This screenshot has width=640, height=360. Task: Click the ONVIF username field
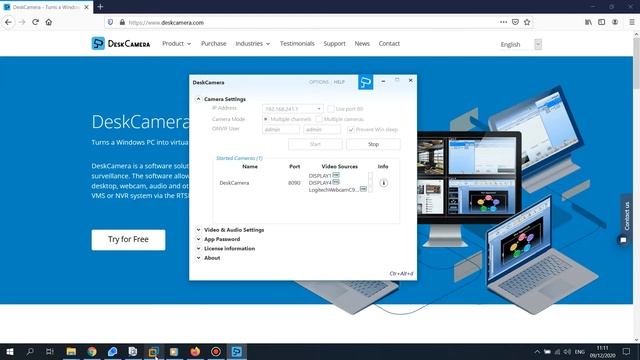[x=281, y=129]
